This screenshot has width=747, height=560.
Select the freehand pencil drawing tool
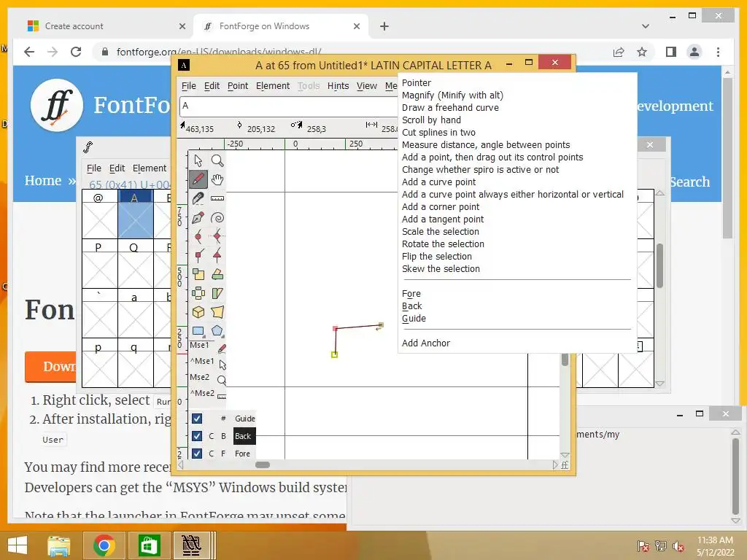(198, 179)
